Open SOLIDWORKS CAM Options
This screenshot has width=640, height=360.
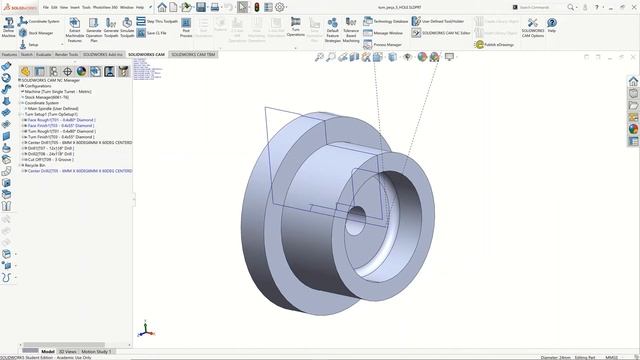[533, 28]
